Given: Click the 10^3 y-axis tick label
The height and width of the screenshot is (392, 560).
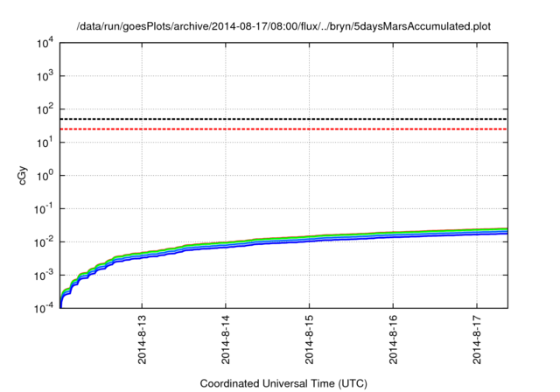Looking at the screenshot, I should pos(45,76).
